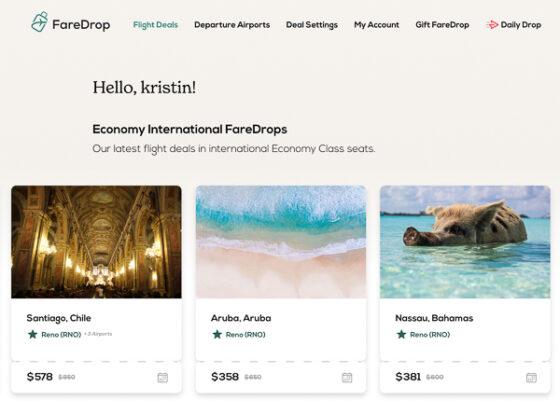Click the Santiago, Chile destination title

pos(59,318)
